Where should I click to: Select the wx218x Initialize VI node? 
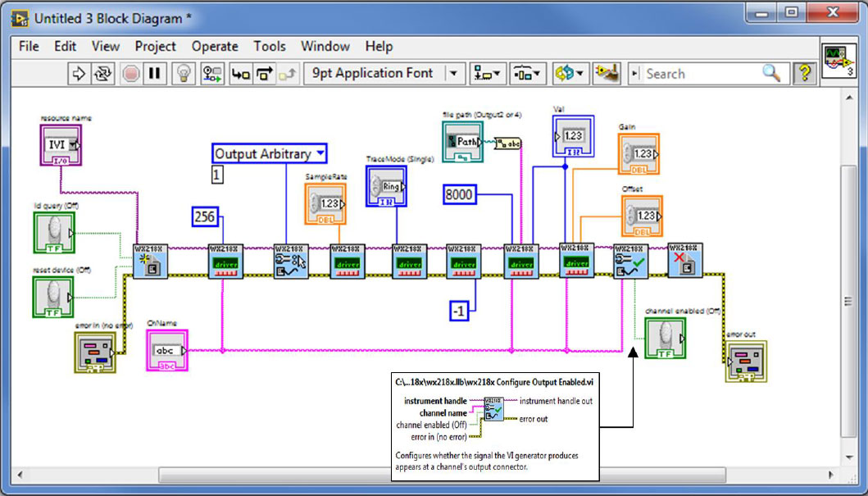click(x=150, y=262)
